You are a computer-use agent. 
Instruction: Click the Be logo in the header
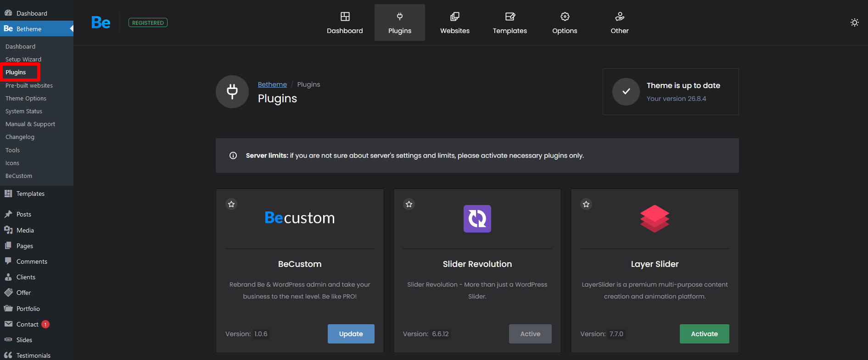(x=101, y=22)
